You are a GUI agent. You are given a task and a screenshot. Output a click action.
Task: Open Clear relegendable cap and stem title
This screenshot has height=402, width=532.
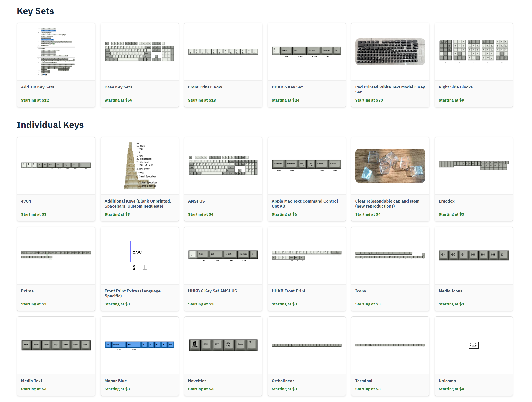point(387,204)
